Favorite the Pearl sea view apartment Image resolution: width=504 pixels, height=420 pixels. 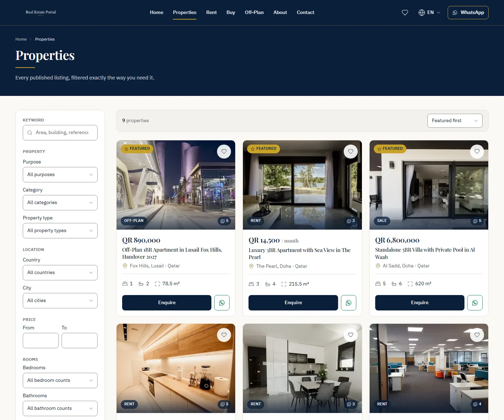[351, 152]
